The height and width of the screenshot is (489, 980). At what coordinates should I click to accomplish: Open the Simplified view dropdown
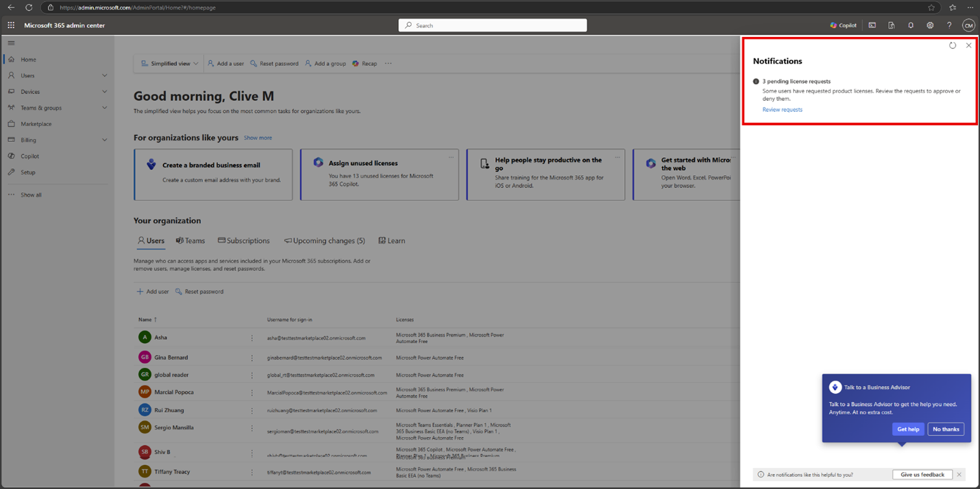pyautogui.click(x=169, y=64)
